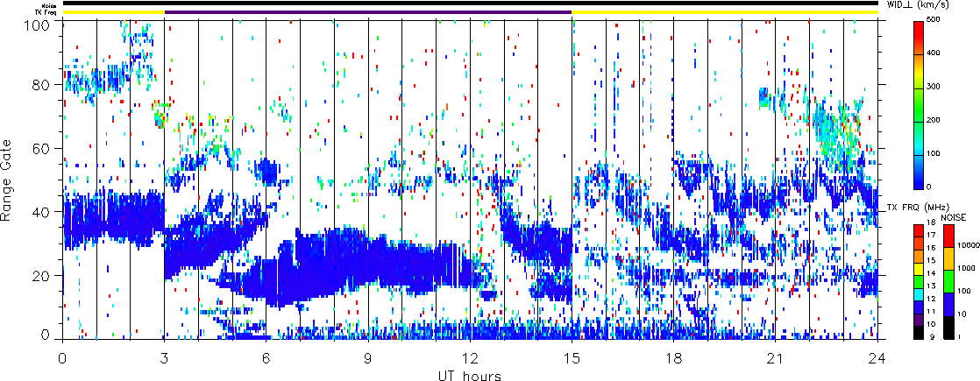Click the WID_L (km/s) legend title
Image resolution: width=980 pixels, height=381 pixels.
(940, 4)
